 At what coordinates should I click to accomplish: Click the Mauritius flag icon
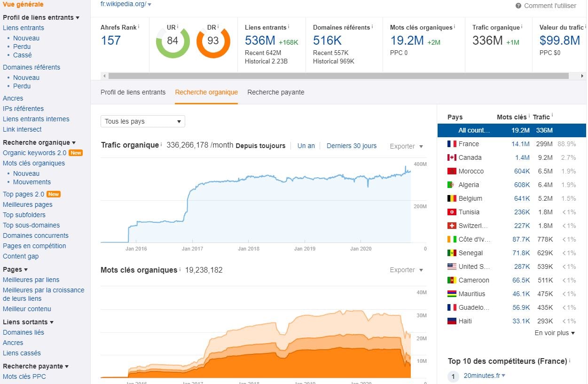click(452, 294)
